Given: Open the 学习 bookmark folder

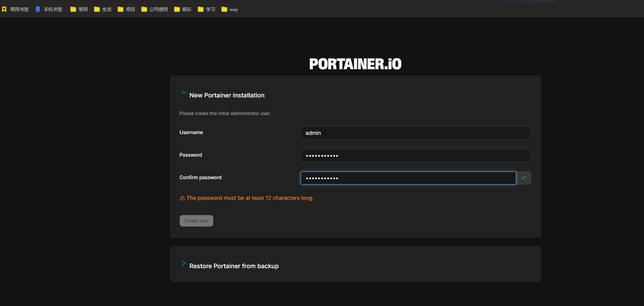Looking at the screenshot, I should click(206, 9).
